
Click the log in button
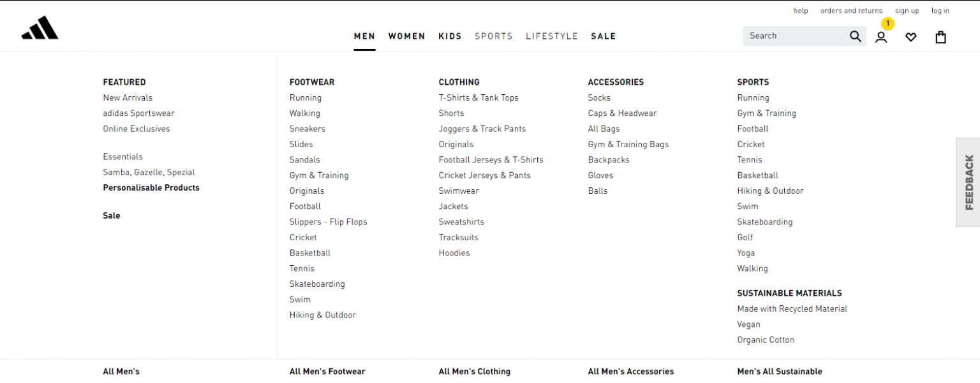[940, 11]
